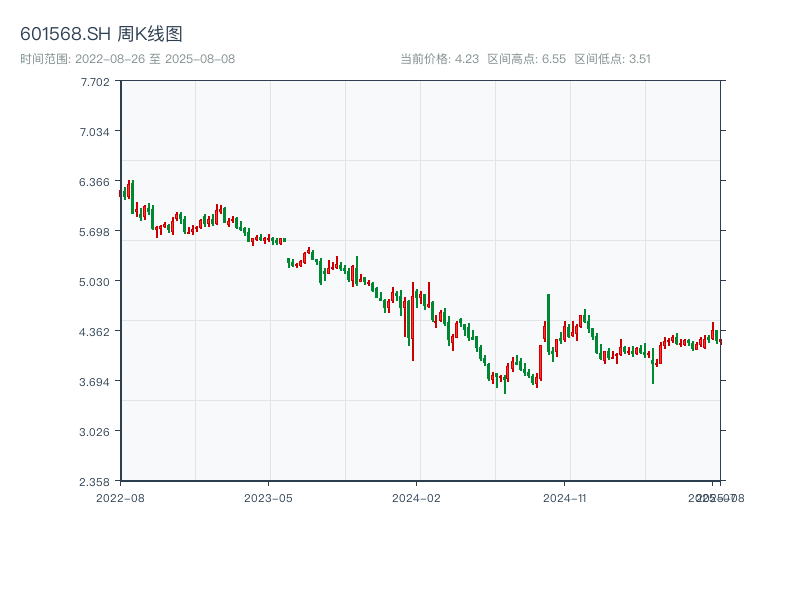800x600 pixels.
Task: Click the 2022-08 x-axis date label
Action: tap(120, 497)
